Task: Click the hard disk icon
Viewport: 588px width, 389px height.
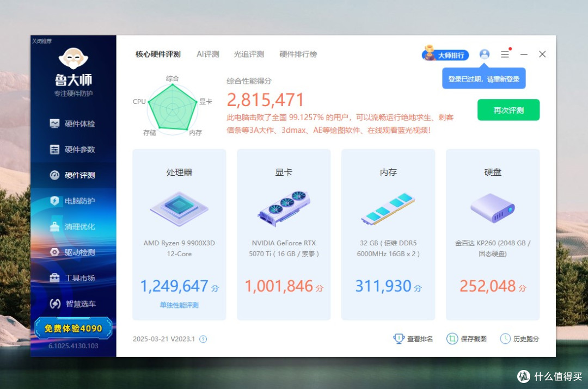Action: (x=493, y=208)
